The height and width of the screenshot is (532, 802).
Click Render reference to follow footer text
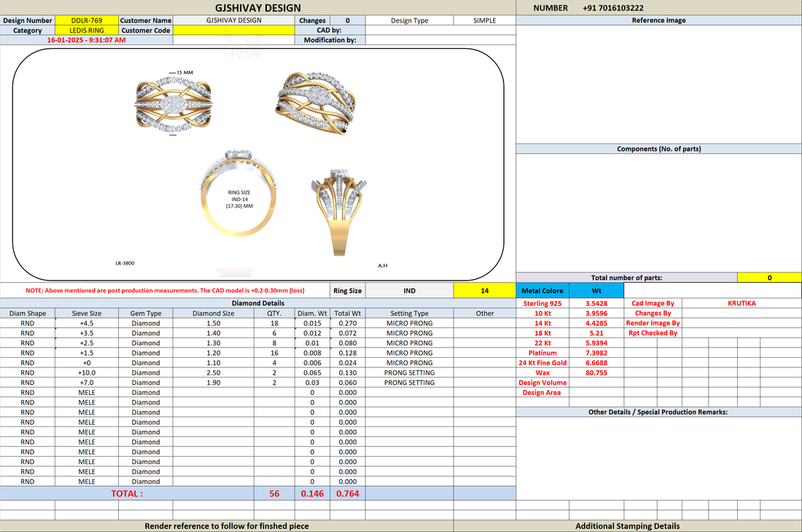227,526
